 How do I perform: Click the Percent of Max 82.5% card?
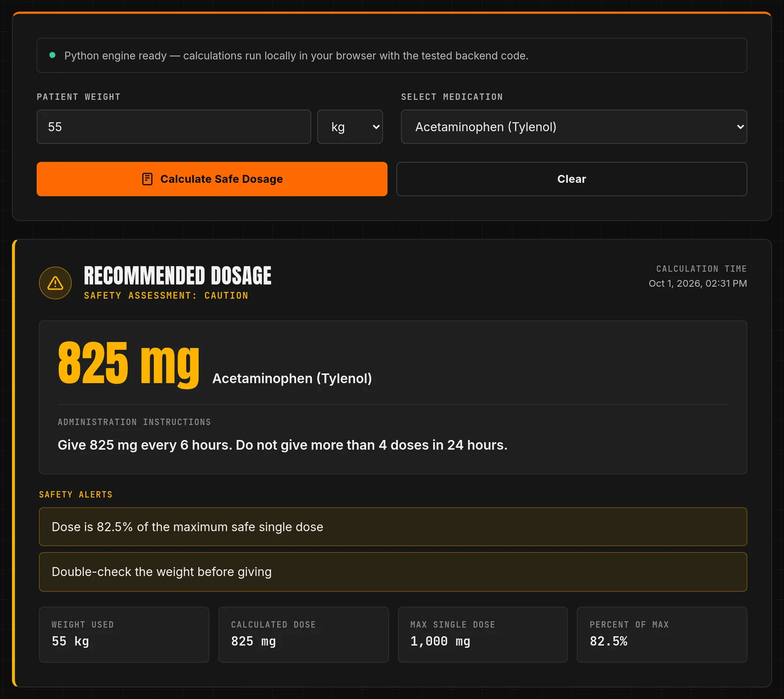pos(662,635)
